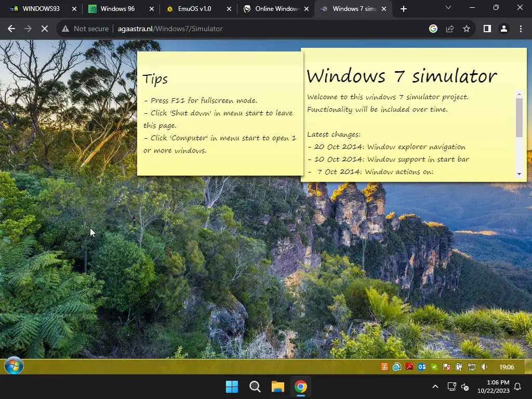
Task: Click the Tips sticky note heading
Action: tap(155, 79)
